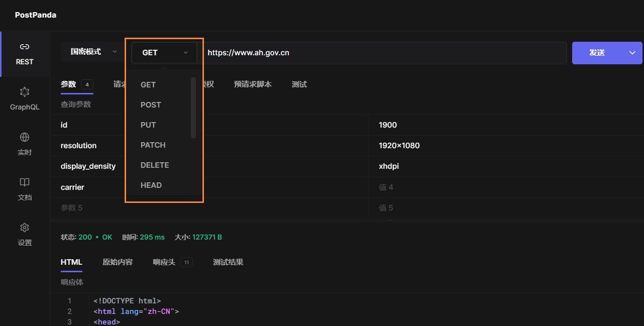Switch to the 测试 request tab
The image size is (644, 326).
[x=299, y=84]
